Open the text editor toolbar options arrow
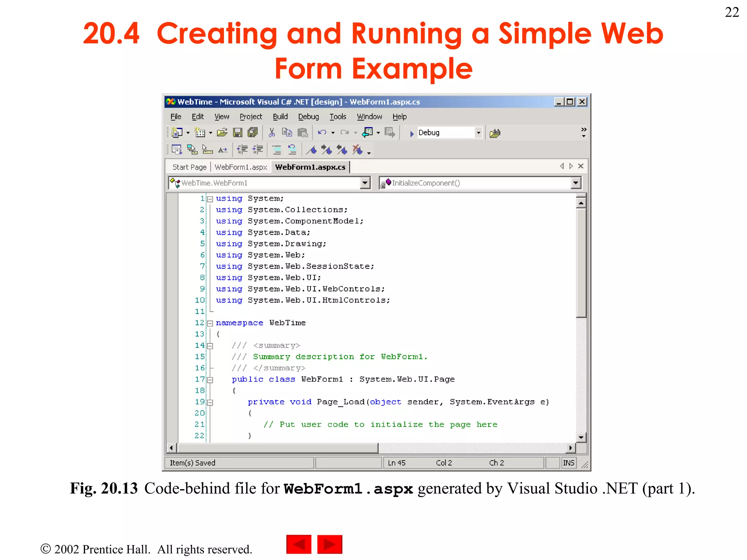 (369, 153)
